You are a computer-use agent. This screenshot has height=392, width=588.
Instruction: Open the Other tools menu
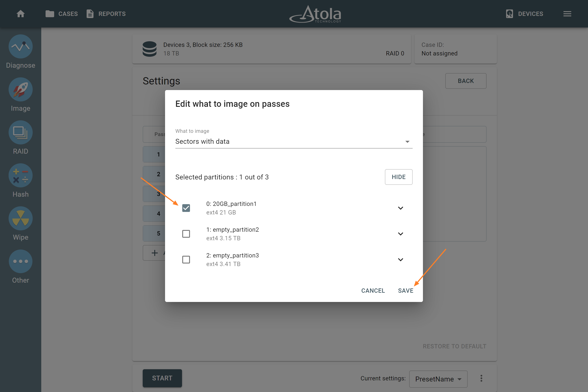(20, 267)
